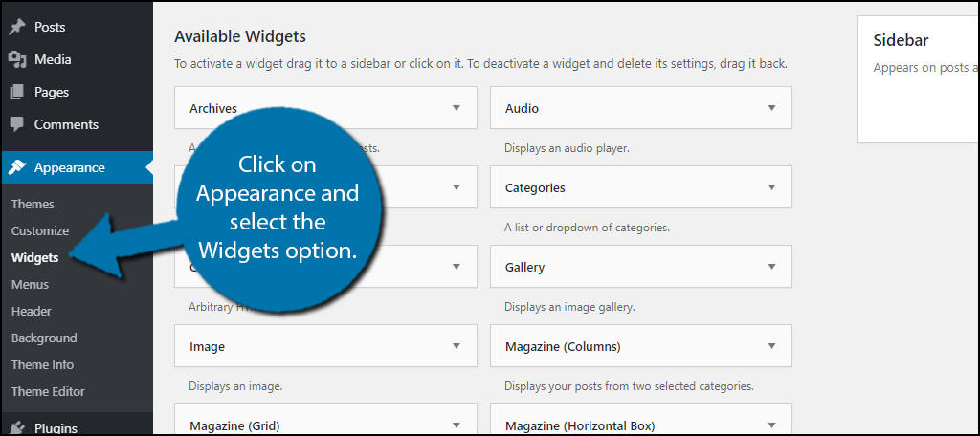Image resolution: width=980 pixels, height=436 pixels.
Task: Click the Archives widget title
Action: click(x=213, y=108)
